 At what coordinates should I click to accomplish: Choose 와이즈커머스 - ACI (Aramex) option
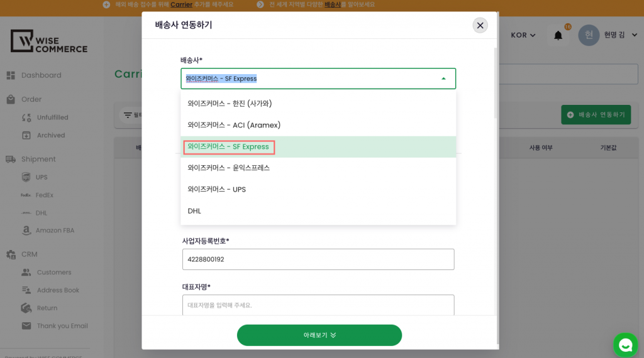(x=234, y=125)
